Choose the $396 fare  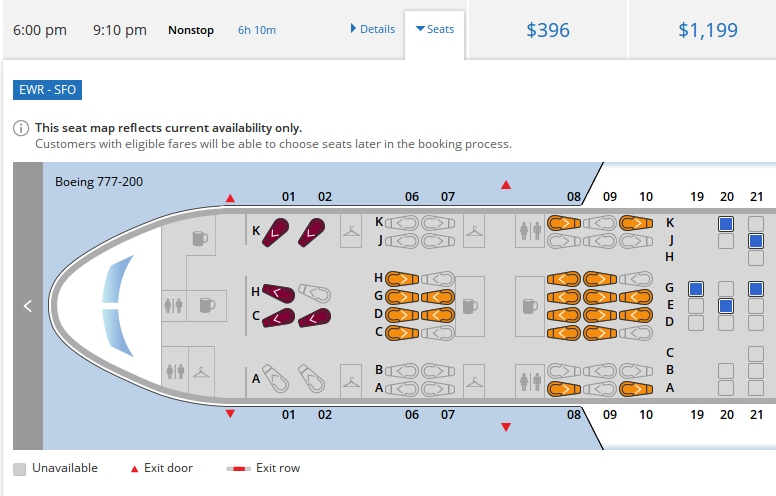click(547, 30)
